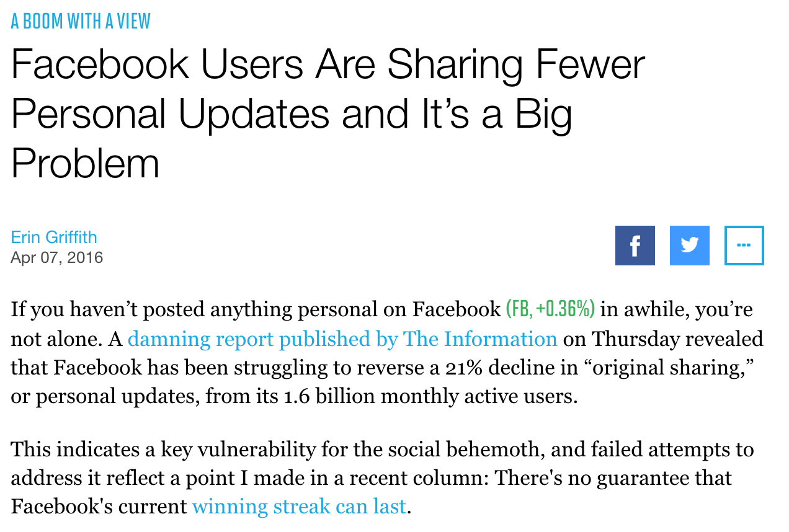Open the "A Boom With a View" column
789x532 pixels.
click(x=81, y=21)
